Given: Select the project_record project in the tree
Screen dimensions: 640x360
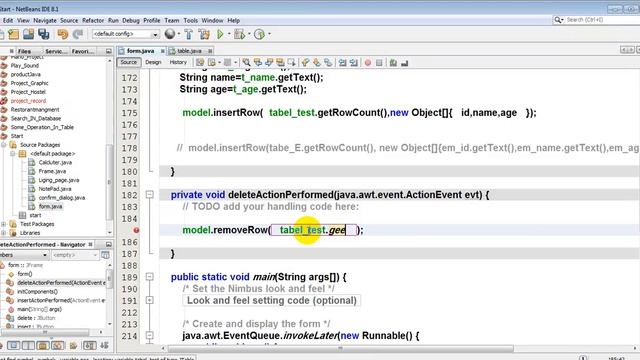Looking at the screenshot, I should click(28, 101).
